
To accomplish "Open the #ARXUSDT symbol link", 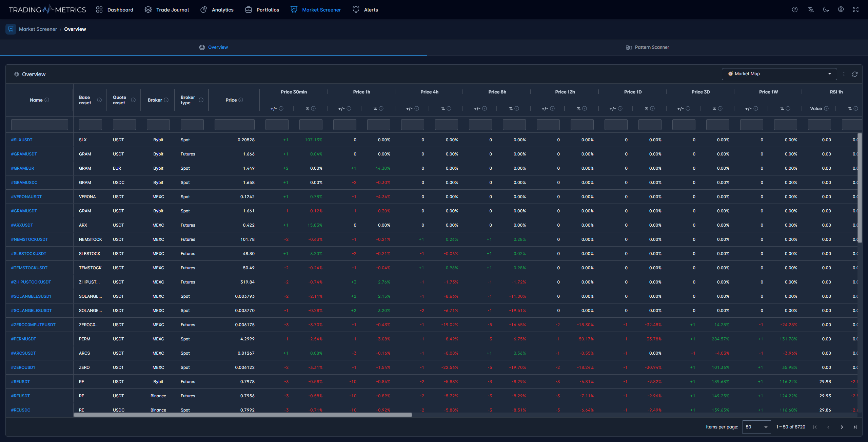I will (x=22, y=225).
